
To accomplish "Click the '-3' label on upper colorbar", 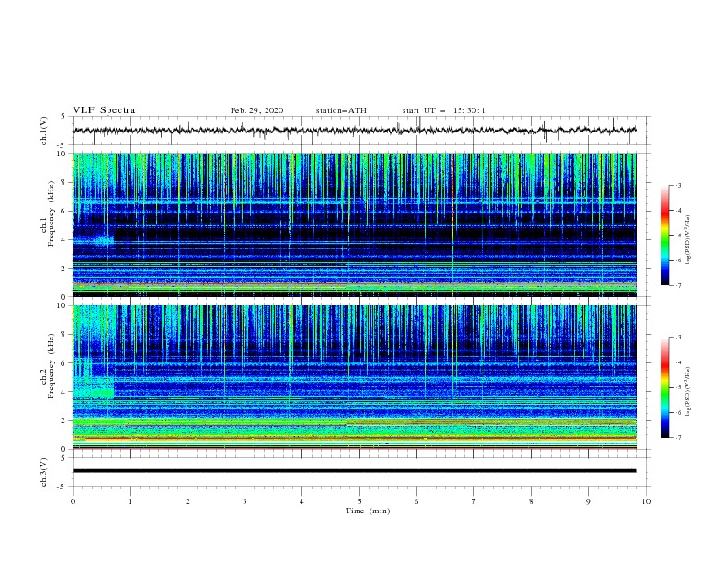I will click(x=677, y=185).
